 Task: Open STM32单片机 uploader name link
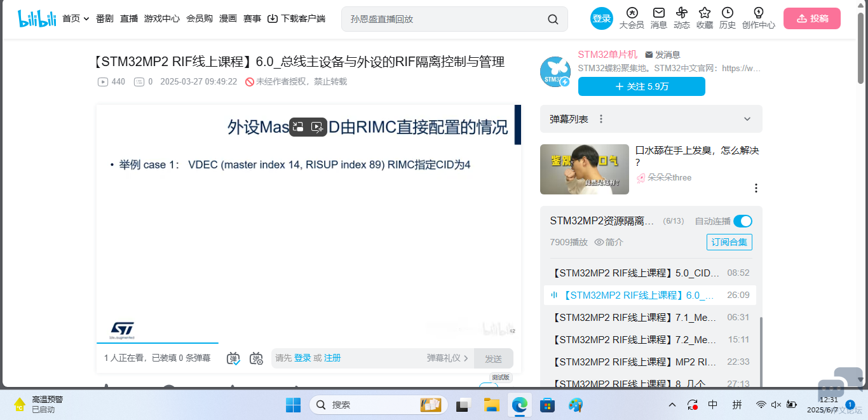click(607, 55)
